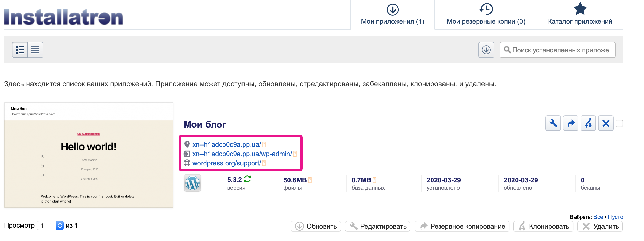Click the Hello world! site preview thumbnail
This screenshot has width=644, height=241.
click(89, 155)
